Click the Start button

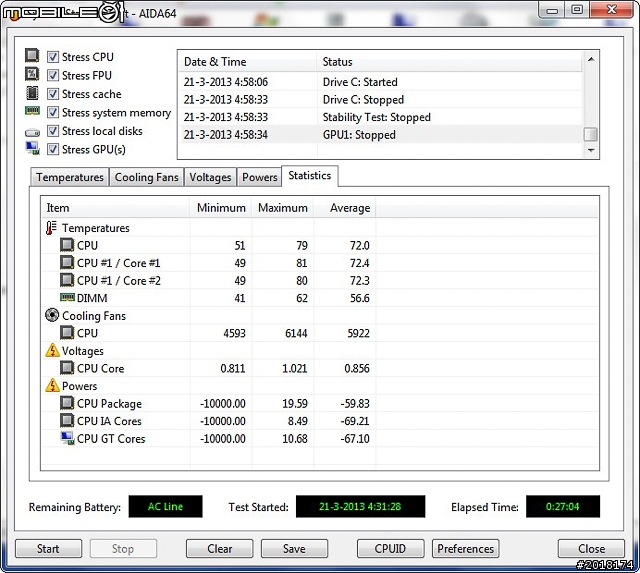48,549
